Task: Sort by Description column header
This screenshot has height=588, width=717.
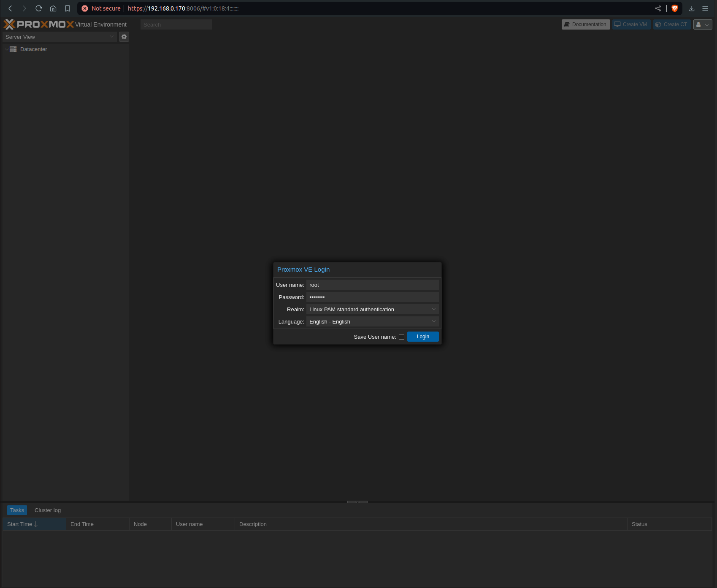Action: coord(431,524)
